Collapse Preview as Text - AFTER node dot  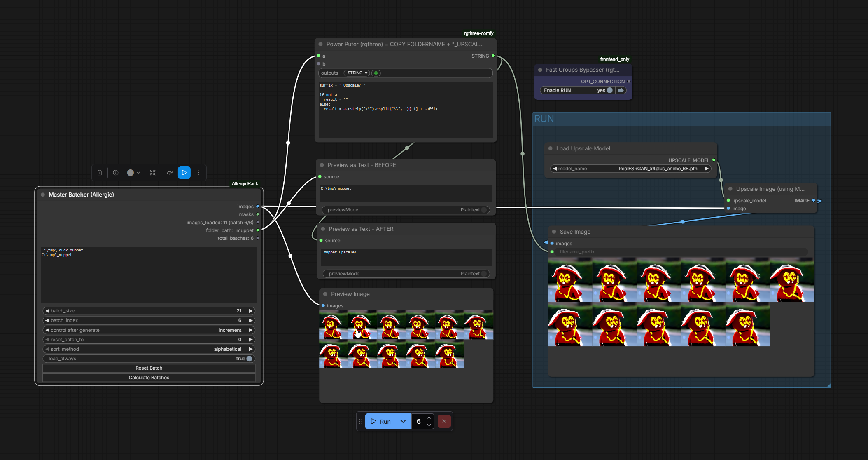tap(323, 229)
